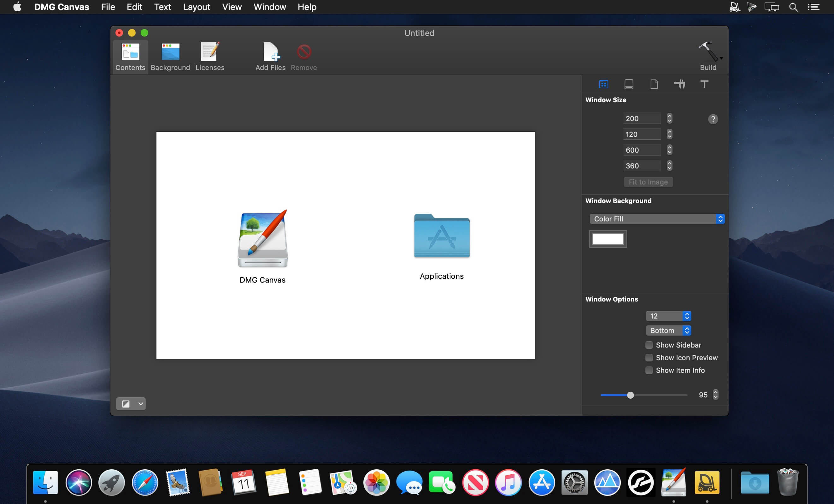The height and width of the screenshot is (504, 834).
Task: Switch to the volume inspector disk icon
Action: (629, 84)
